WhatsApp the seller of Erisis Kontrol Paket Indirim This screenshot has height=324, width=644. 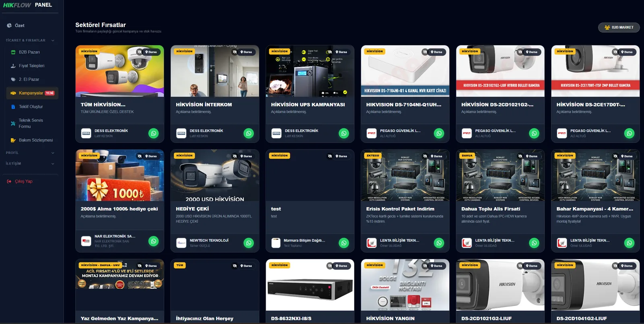[439, 243]
